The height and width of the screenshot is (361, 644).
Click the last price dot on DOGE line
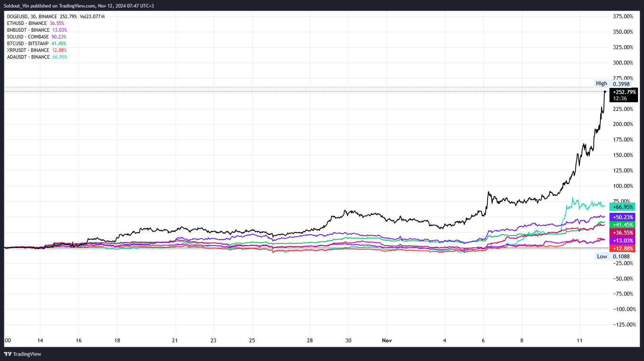605,92
